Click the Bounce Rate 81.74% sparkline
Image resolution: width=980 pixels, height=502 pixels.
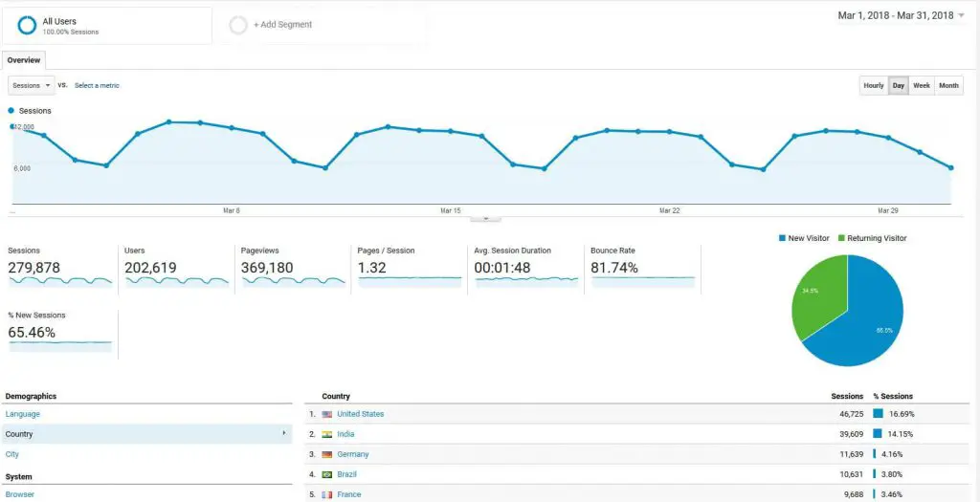click(x=643, y=281)
